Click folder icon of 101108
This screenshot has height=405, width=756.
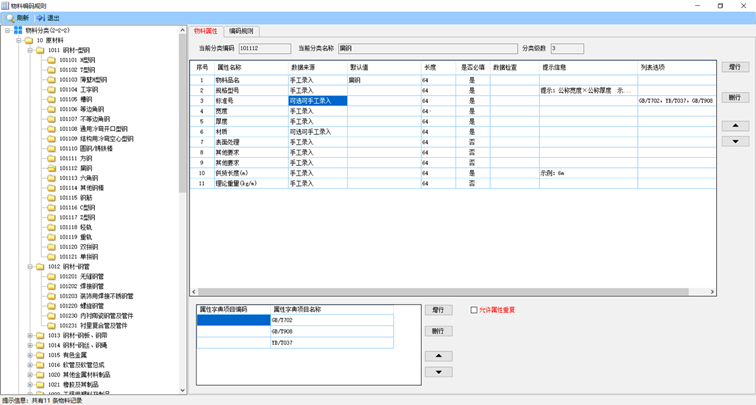52,129
